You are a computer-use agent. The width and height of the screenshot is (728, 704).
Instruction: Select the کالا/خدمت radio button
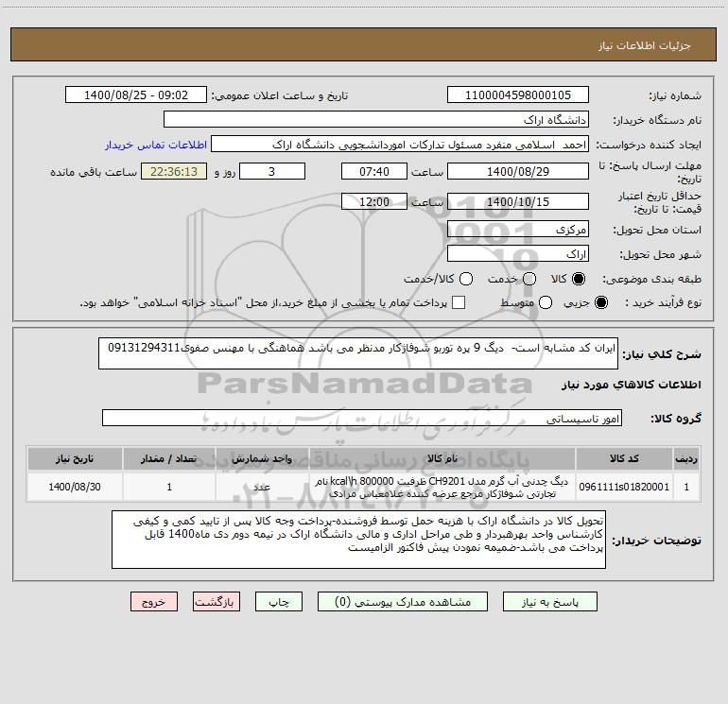click(466, 279)
